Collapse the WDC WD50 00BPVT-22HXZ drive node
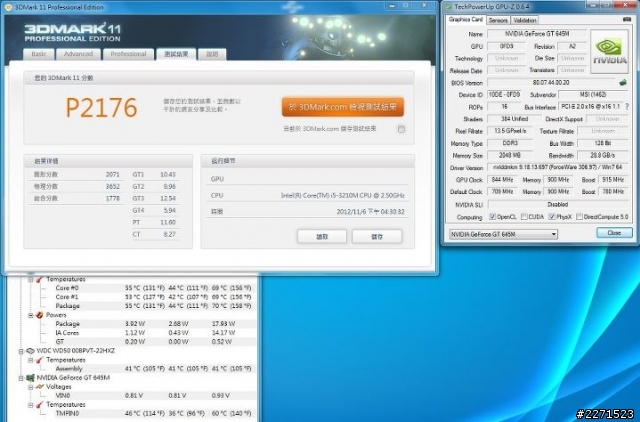640x422 pixels. tap(21, 351)
